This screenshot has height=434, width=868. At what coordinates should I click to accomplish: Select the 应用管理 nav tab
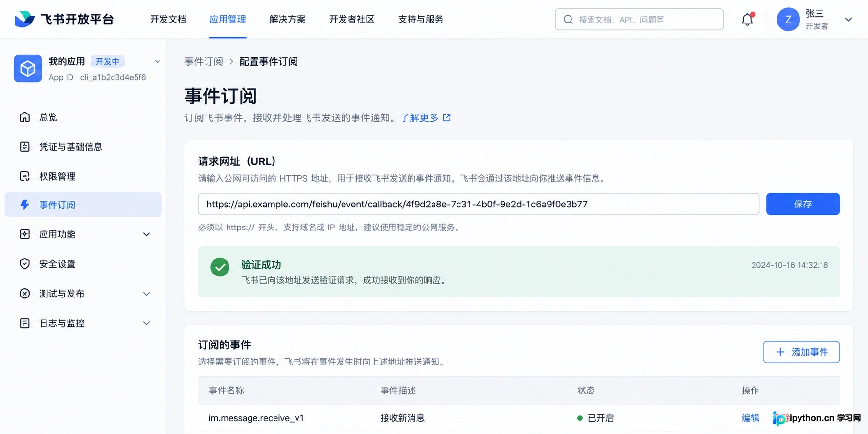point(228,19)
